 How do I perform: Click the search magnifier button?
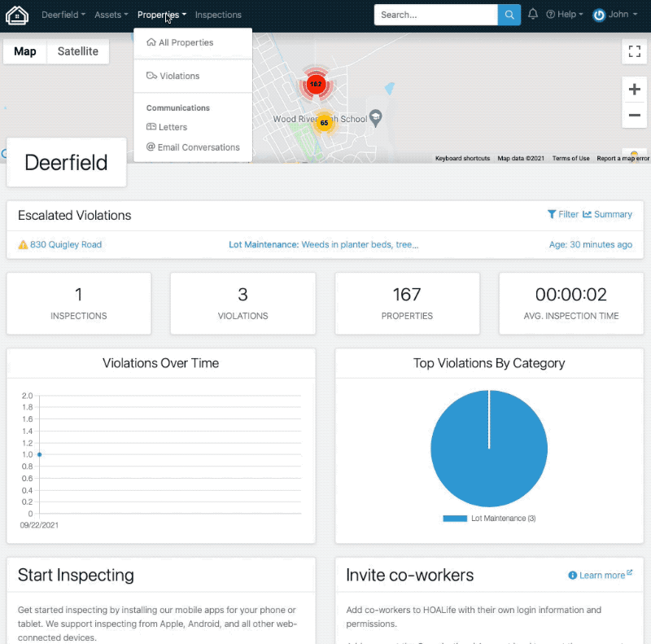pyautogui.click(x=509, y=15)
